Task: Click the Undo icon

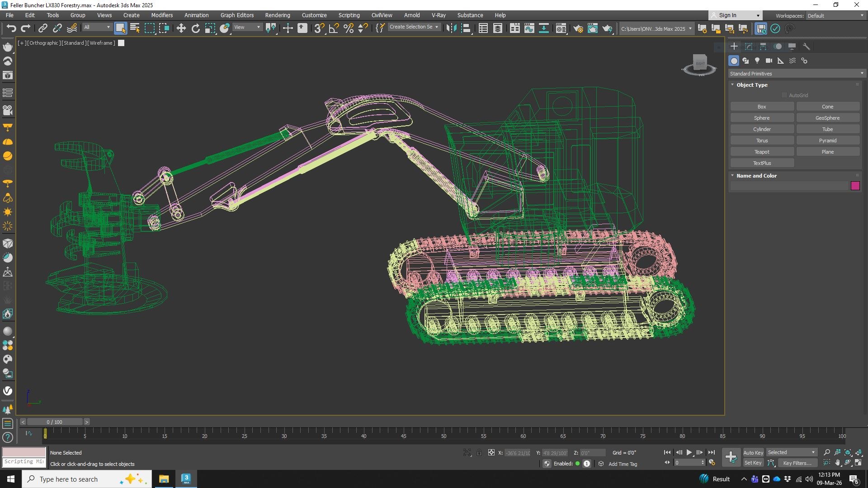Action: [11, 28]
